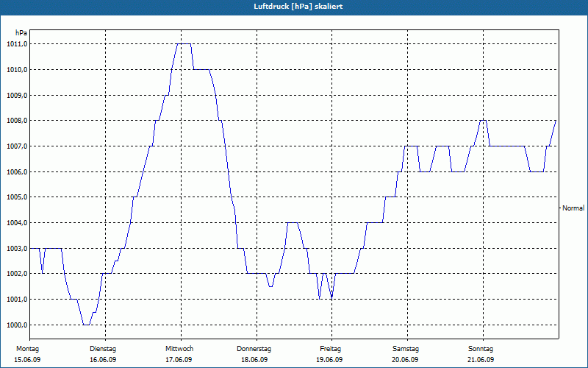Click the 20.06.09 date label
This screenshot has width=588, height=368.
pos(405,360)
